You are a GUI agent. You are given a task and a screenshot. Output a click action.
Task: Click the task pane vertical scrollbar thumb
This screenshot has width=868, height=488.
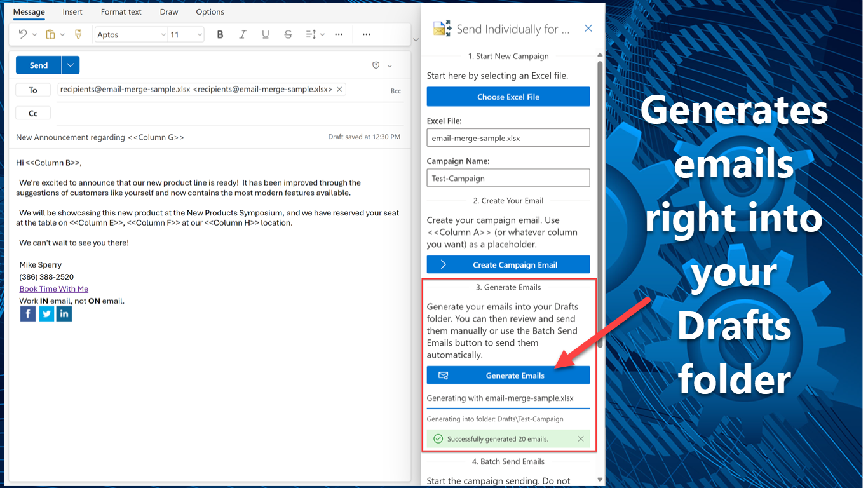coord(600,204)
